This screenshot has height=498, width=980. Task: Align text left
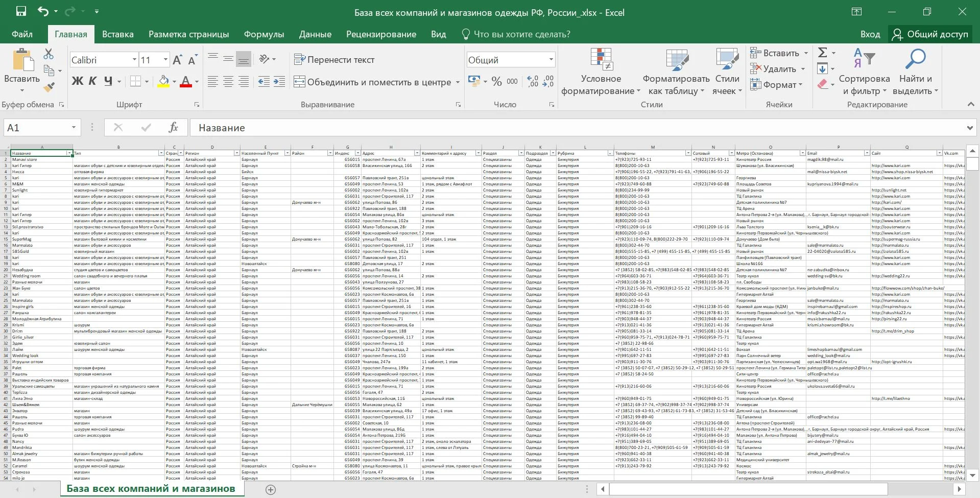pyautogui.click(x=213, y=81)
